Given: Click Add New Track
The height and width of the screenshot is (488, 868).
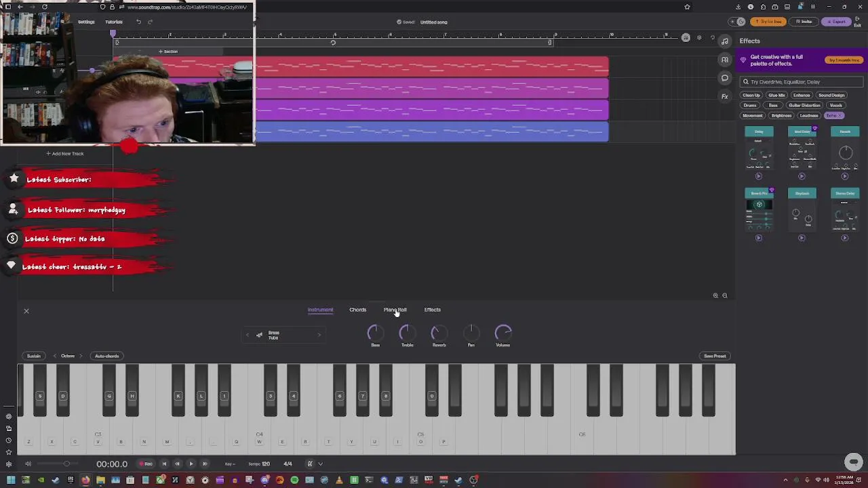Looking at the screenshot, I should coord(65,154).
